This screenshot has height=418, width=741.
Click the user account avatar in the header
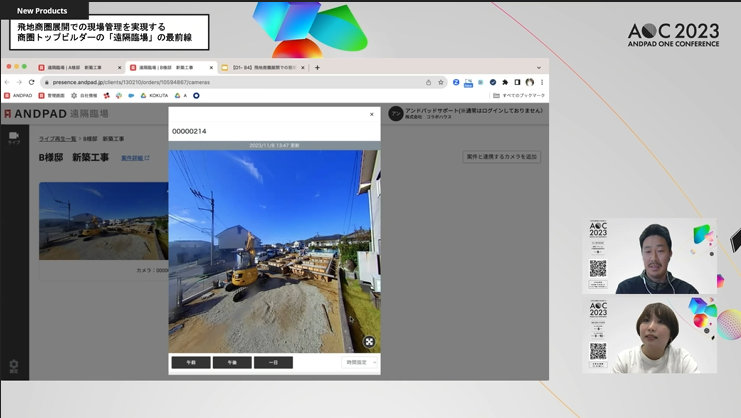click(x=396, y=114)
